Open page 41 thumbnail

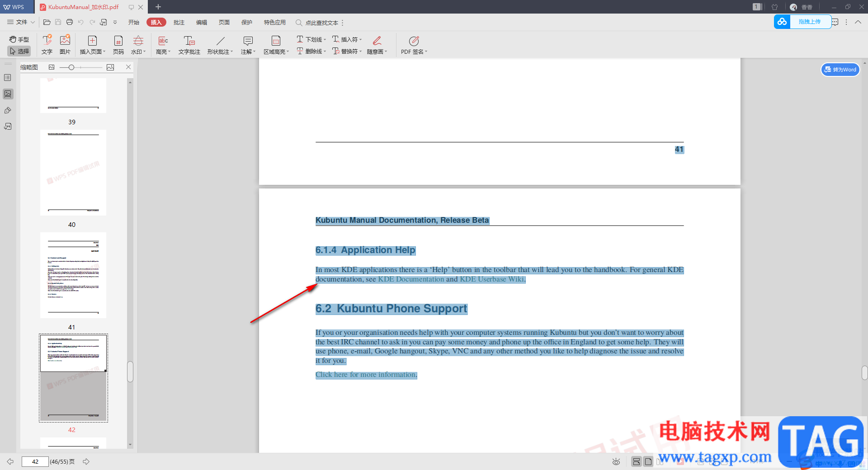(73, 275)
